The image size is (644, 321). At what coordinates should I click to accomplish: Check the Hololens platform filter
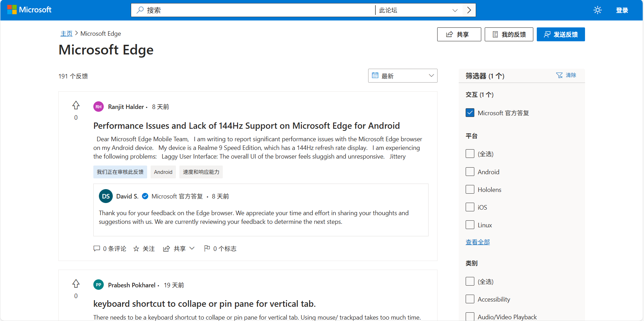click(470, 189)
